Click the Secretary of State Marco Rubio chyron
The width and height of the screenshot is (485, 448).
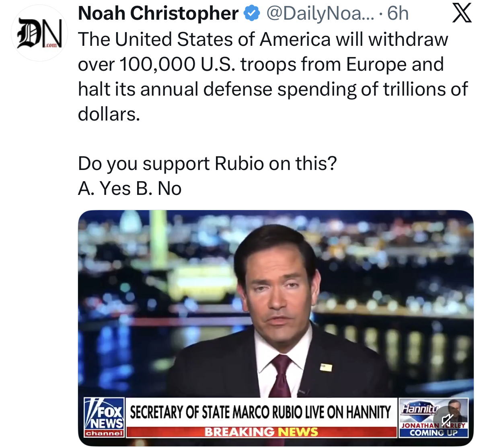pos(261,412)
